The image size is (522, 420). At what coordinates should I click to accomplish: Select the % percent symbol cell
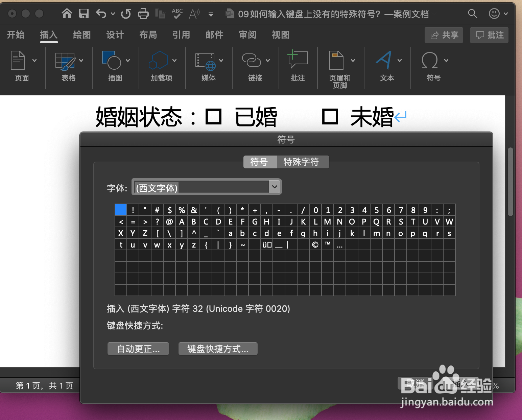pyautogui.click(x=182, y=210)
